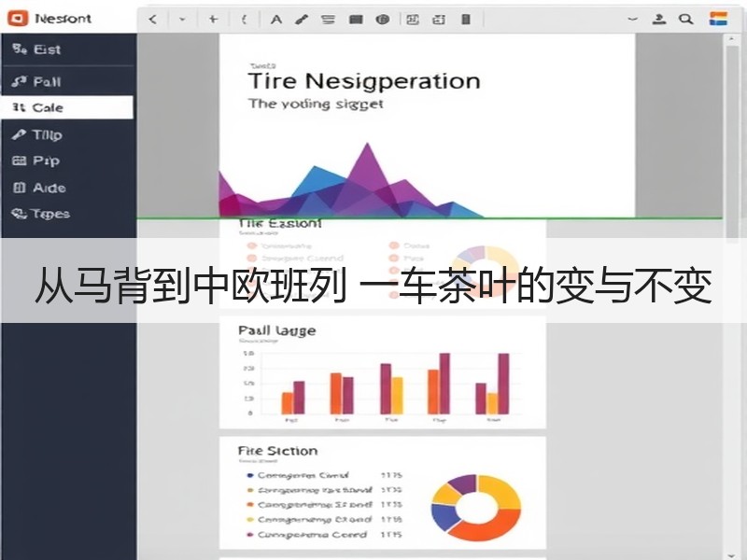Click the Tire Nesigperation title text
The image size is (747, 560).
click(364, 81)
